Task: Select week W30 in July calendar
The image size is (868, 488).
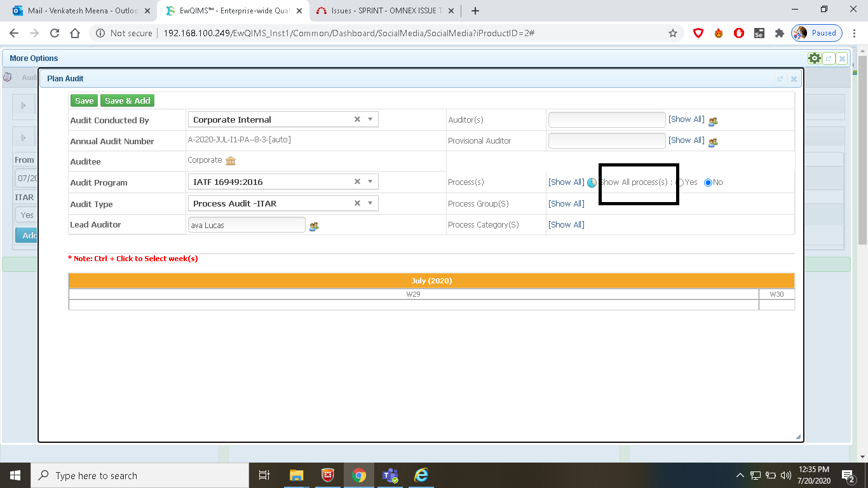Action: (x=776, y=294)
